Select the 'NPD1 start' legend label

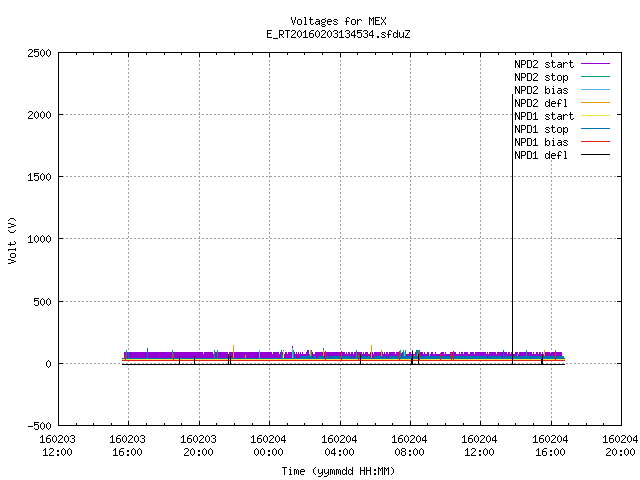click(544, 116)
